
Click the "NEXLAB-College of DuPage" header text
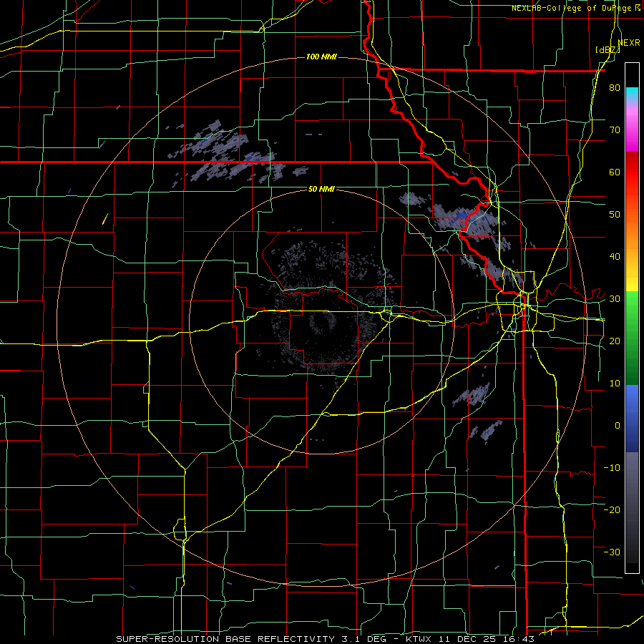click(x=573, y=8)
